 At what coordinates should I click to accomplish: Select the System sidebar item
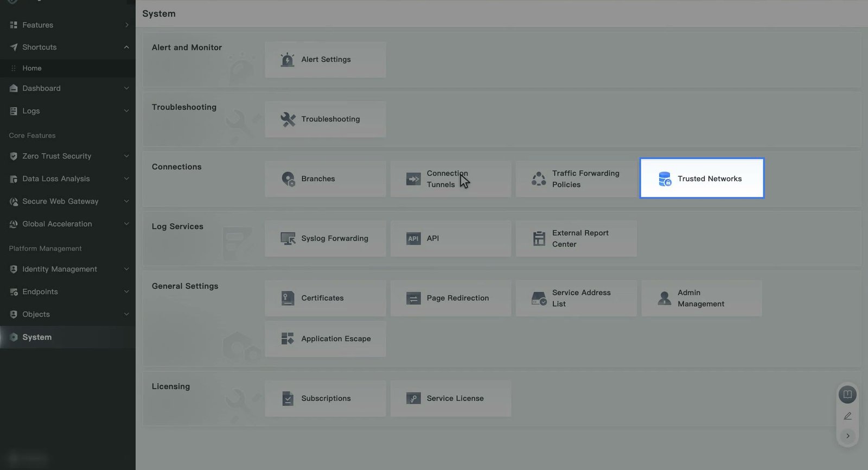(x=68, y=337)
